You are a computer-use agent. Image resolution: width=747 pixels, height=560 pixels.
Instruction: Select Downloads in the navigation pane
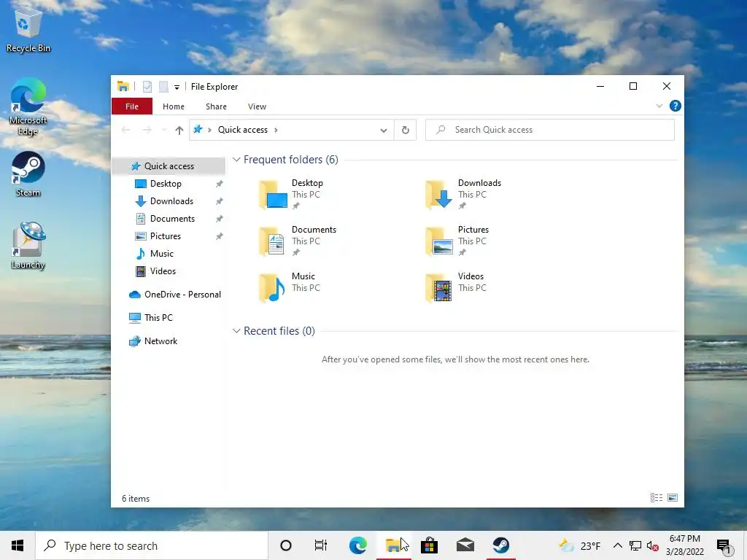click(x=171, y=201)
